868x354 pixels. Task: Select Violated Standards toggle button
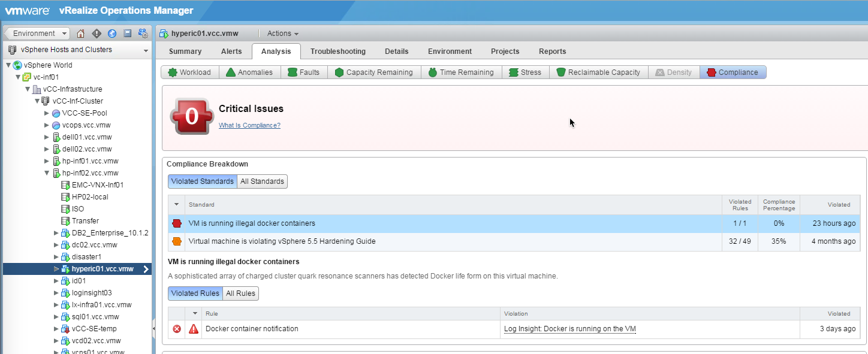(x=203, y=181)
